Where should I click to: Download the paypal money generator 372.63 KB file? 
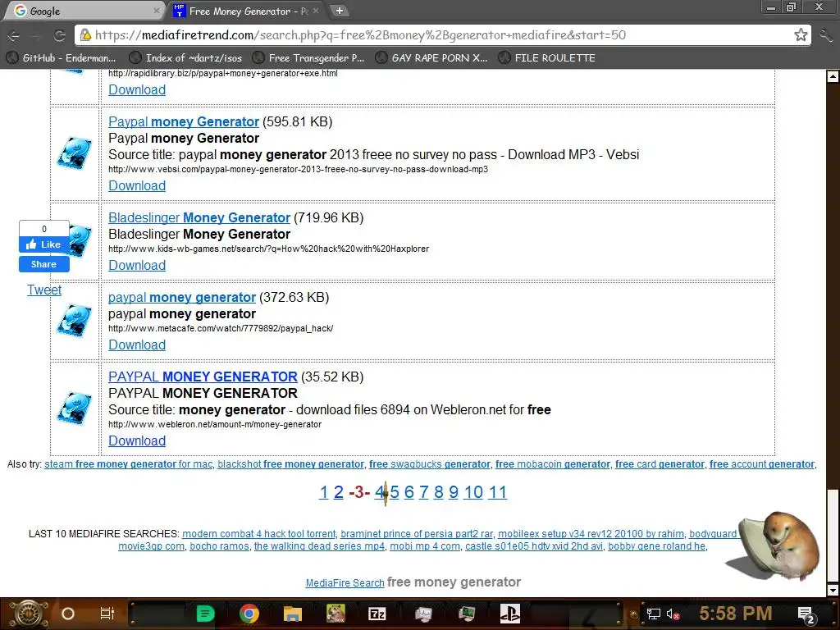tap(137, 345)
